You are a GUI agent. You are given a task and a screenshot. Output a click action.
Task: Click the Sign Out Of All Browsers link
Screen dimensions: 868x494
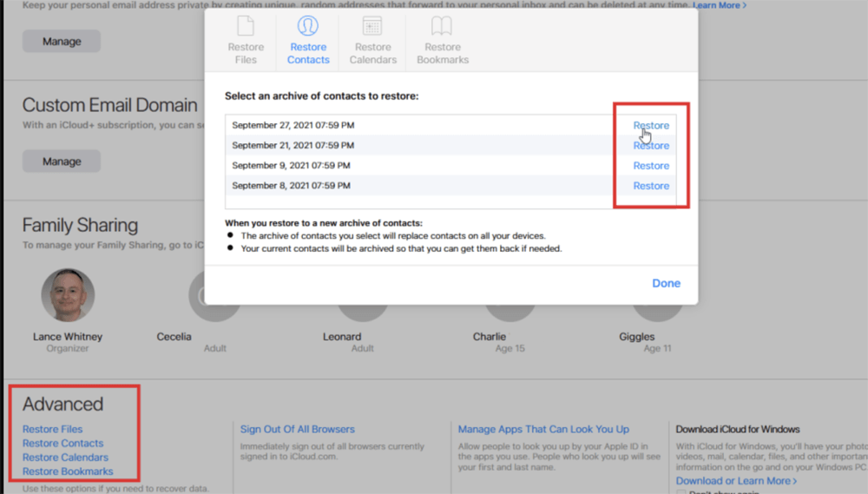click(297, 429)
